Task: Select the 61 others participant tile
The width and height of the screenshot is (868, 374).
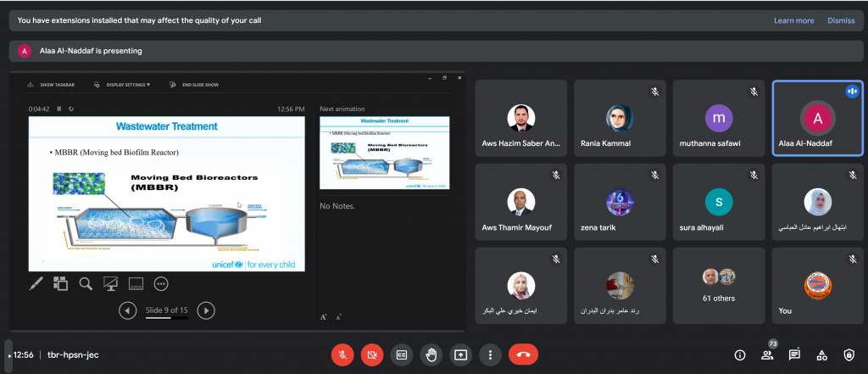Action: [719, 286]
